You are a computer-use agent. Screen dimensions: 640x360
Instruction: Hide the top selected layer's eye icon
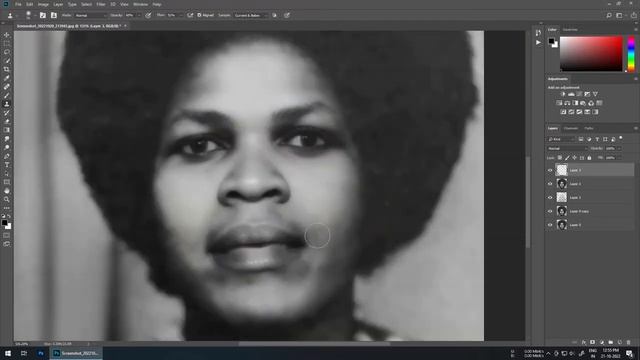[x=550, y=170]
